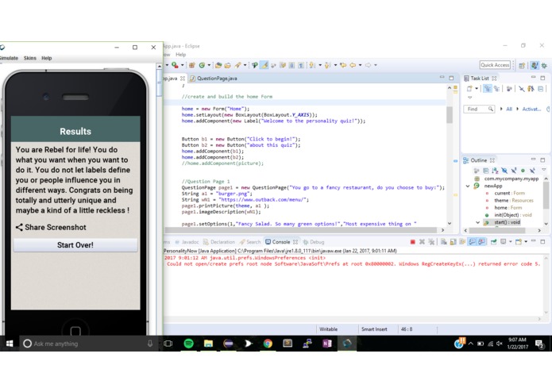Screen dimensions: 552x392
Task: Switch to the Debug tab
Action: tap(314, 242)
